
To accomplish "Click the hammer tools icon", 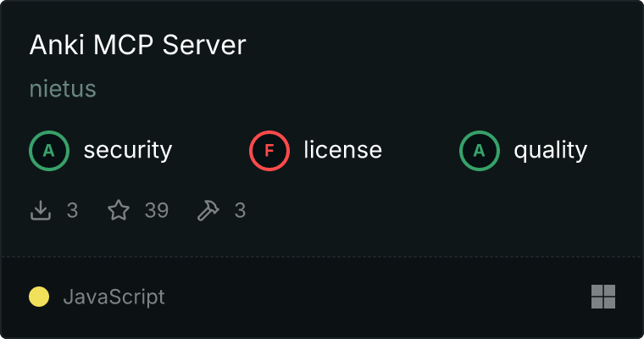I will click(208, 210).
